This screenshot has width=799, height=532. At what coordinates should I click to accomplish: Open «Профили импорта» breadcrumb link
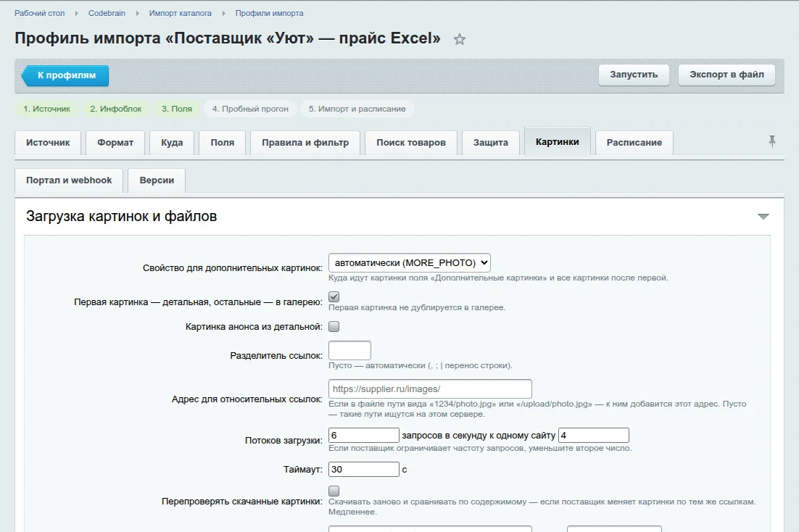[269, 13]
